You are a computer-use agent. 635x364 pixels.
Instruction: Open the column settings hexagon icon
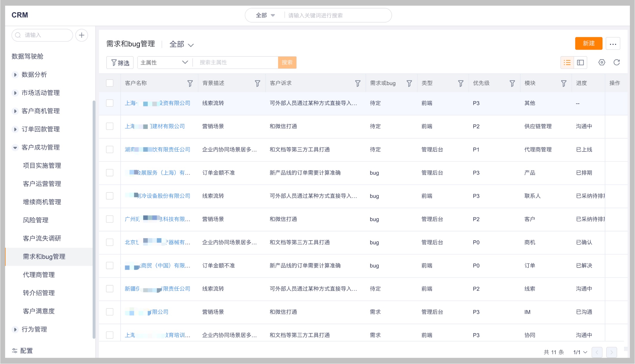tap(602, 62)
